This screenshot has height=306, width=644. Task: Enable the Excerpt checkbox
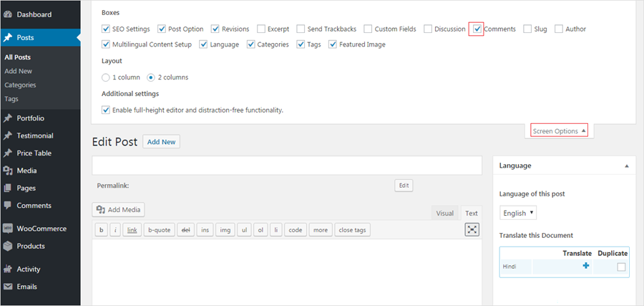click(260, 29)
